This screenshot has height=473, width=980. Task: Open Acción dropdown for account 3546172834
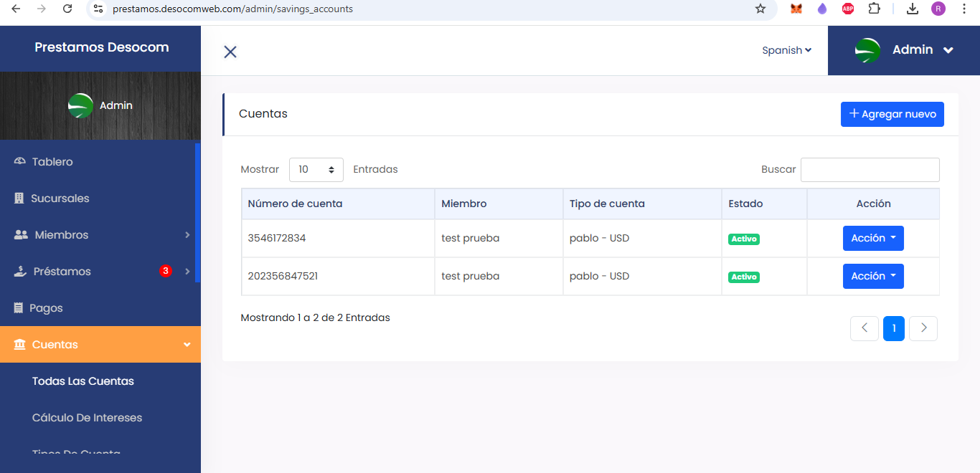point(873,239)
